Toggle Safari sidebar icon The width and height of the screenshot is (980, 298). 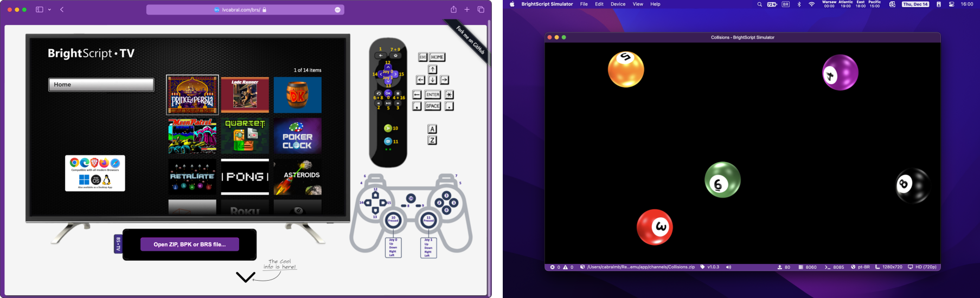click(x=39, y=9)
